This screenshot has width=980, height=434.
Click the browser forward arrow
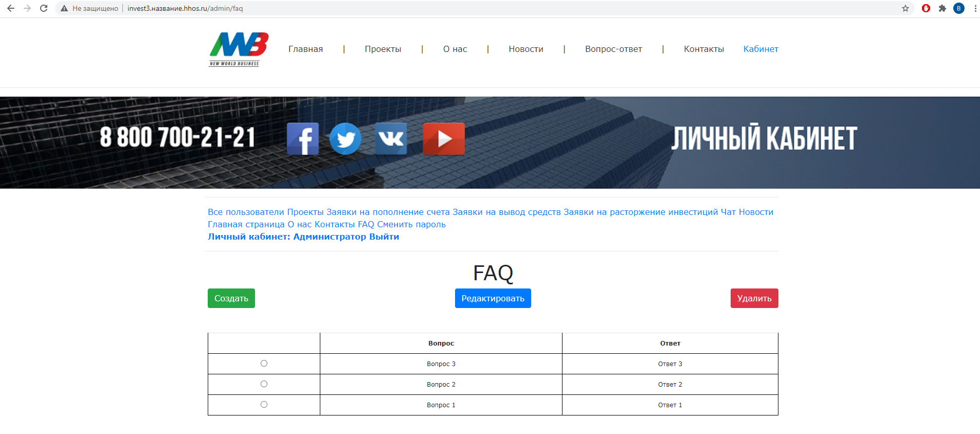[27, 8]
